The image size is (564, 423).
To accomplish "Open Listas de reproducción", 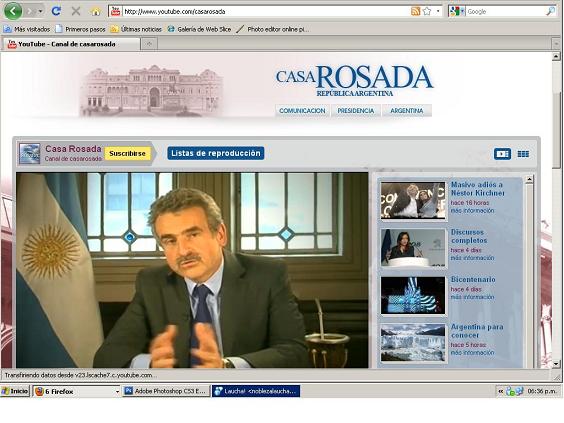I will click(x=216, y=153).
